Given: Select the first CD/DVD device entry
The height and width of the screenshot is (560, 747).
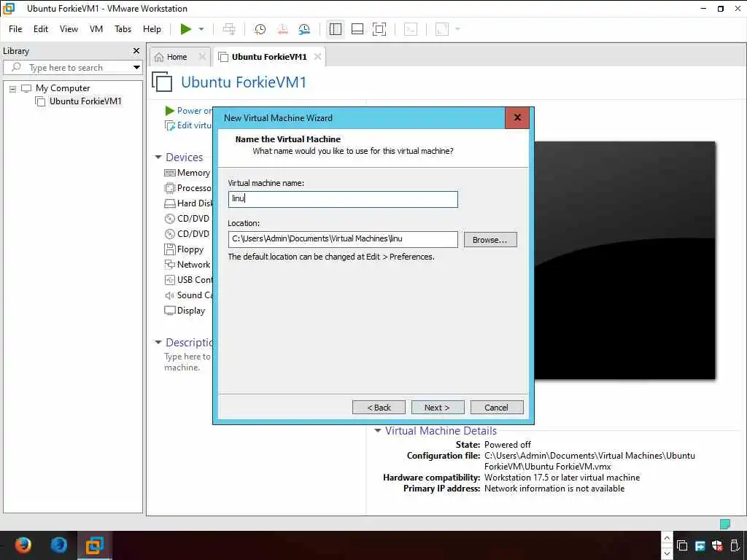Looking at the screenshot, I should click(x=187, y=219).
